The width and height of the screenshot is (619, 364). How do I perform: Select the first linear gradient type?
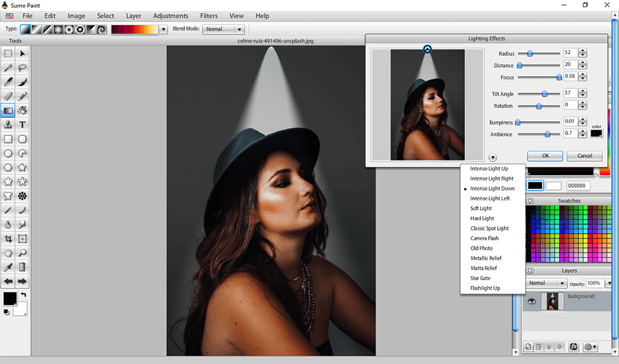[x=26, y=30]
